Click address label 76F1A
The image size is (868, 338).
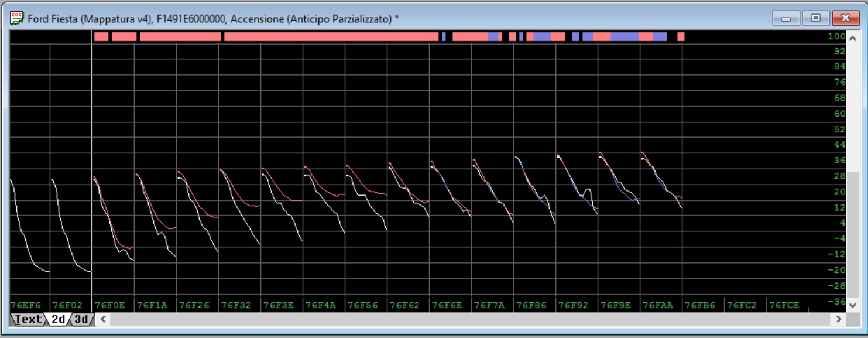click(x=152, y=305)
